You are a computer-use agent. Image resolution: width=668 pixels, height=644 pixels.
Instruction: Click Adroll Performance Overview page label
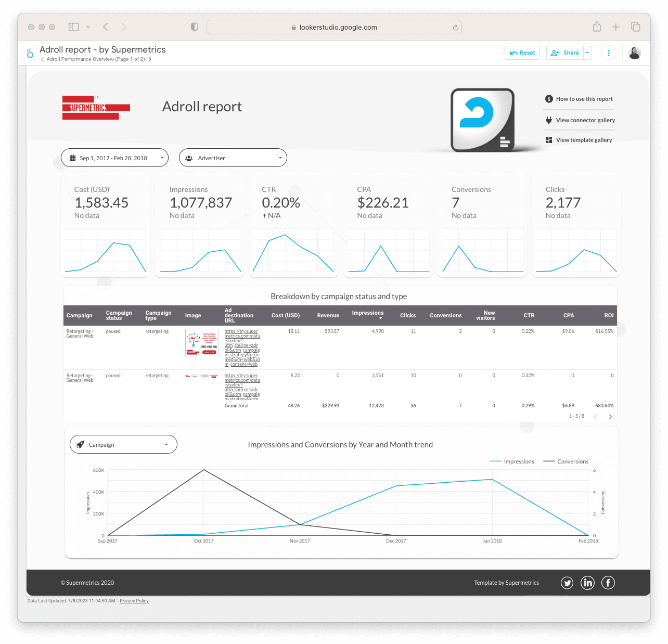tap(96, 59)
